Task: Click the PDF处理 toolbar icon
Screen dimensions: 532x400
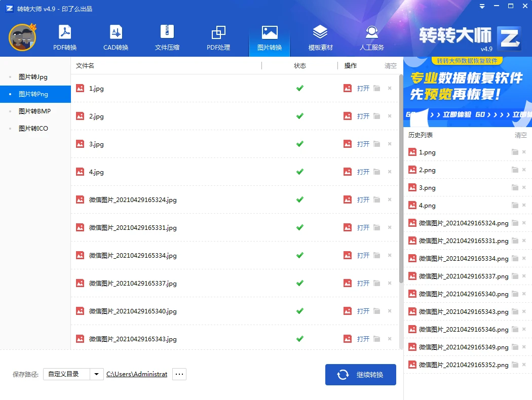Action: [x=218, y=35]
